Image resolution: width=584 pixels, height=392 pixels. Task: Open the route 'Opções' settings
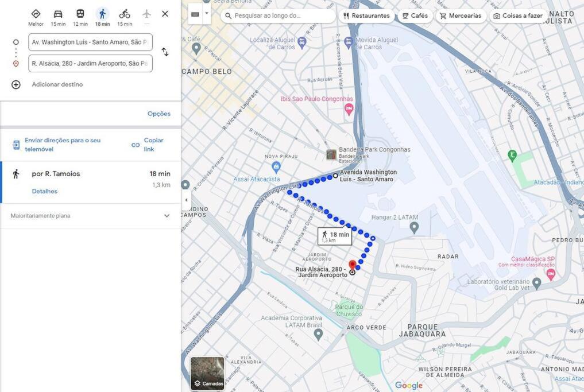point(159,114)
